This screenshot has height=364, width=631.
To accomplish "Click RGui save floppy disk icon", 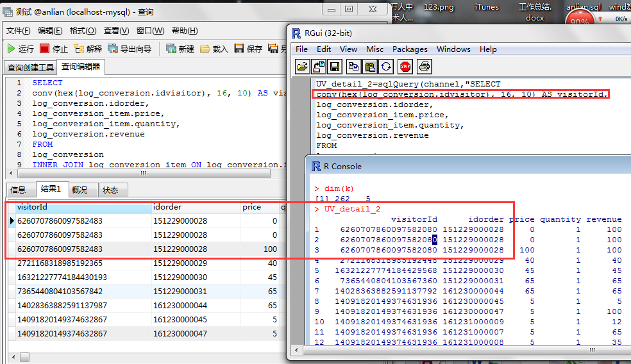I will coord(334,66).
